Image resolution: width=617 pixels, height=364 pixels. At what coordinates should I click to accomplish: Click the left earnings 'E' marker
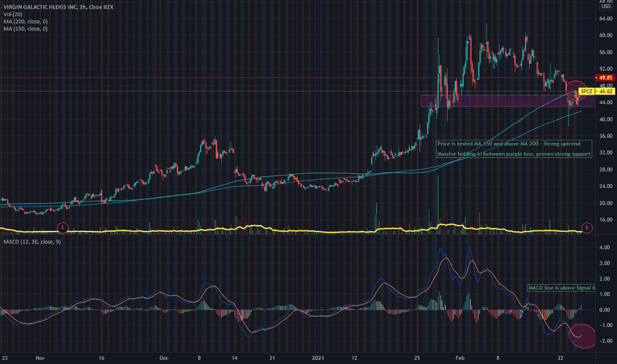[x=63, y=228]
